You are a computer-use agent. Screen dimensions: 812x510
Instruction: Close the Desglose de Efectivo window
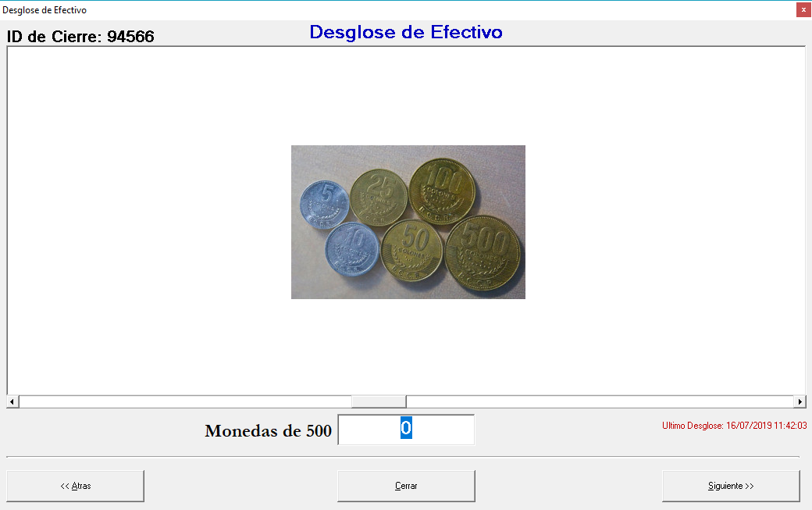(x=803, y=10)
